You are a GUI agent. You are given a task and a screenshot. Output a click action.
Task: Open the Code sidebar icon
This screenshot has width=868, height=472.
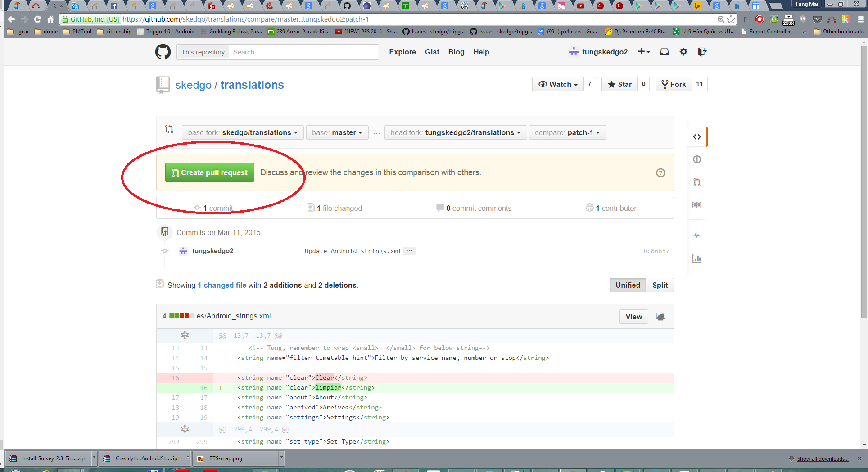pyautogui.click(x=697, y=137)
